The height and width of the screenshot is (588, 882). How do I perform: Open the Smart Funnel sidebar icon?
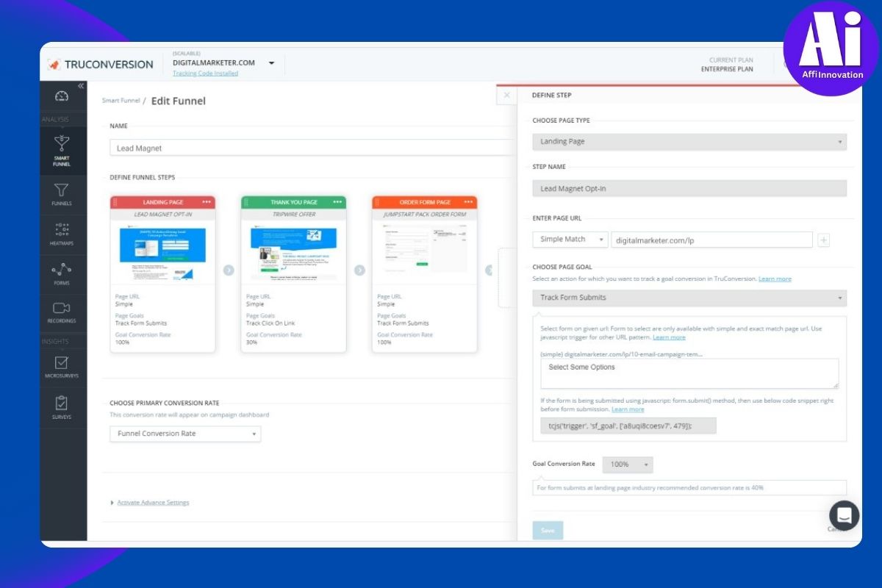pos(62,144)
